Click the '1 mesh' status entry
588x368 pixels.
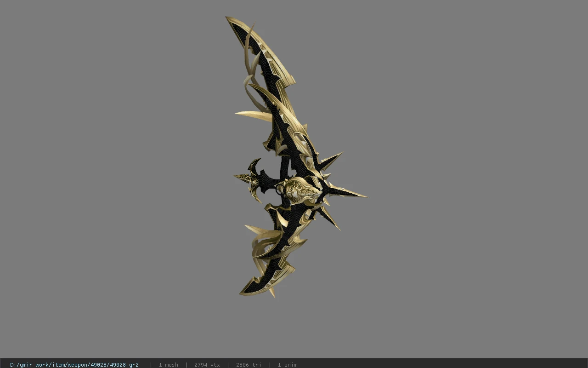[x=169, y=365]
